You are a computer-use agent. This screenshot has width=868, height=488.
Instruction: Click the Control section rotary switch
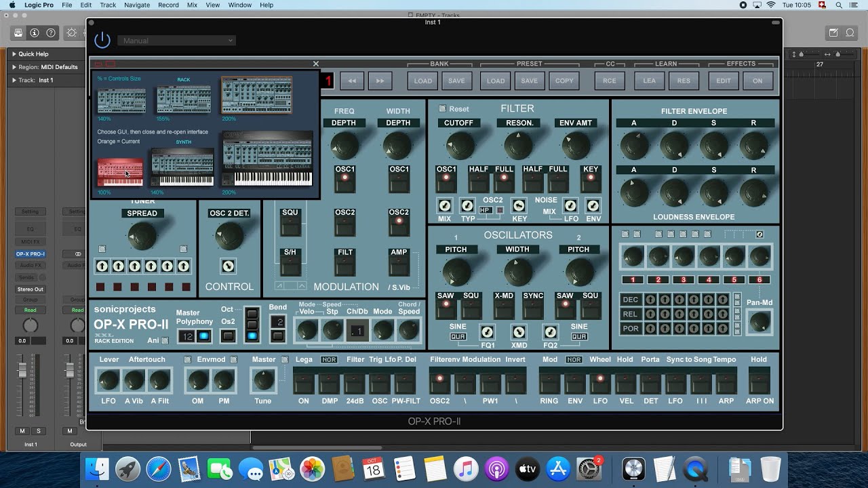pos(229,266)
